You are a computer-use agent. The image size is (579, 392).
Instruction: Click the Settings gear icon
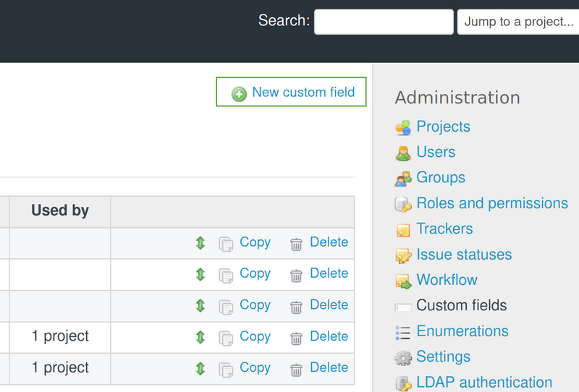pos(403,357)
